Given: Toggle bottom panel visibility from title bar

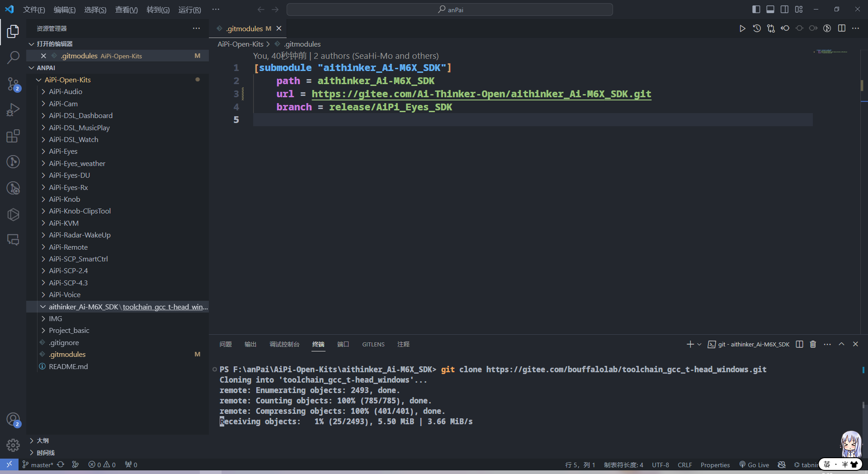Looking at the screenshot, I should [x=770, y=9].
